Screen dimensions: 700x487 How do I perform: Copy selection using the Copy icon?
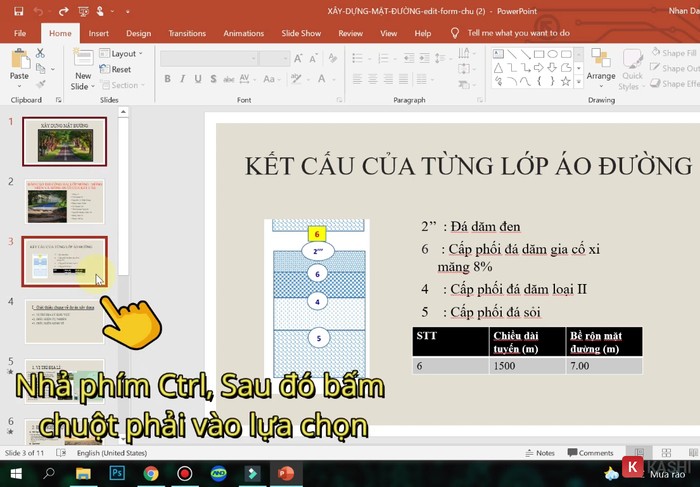tap(40, 69)
